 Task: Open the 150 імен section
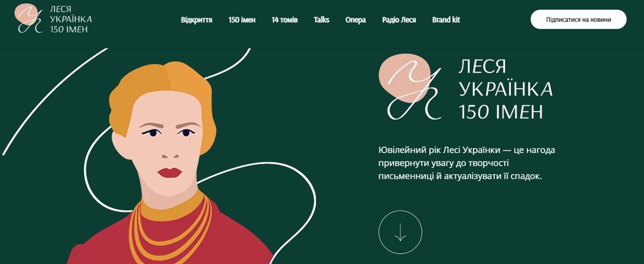click(x=242, y=20)
